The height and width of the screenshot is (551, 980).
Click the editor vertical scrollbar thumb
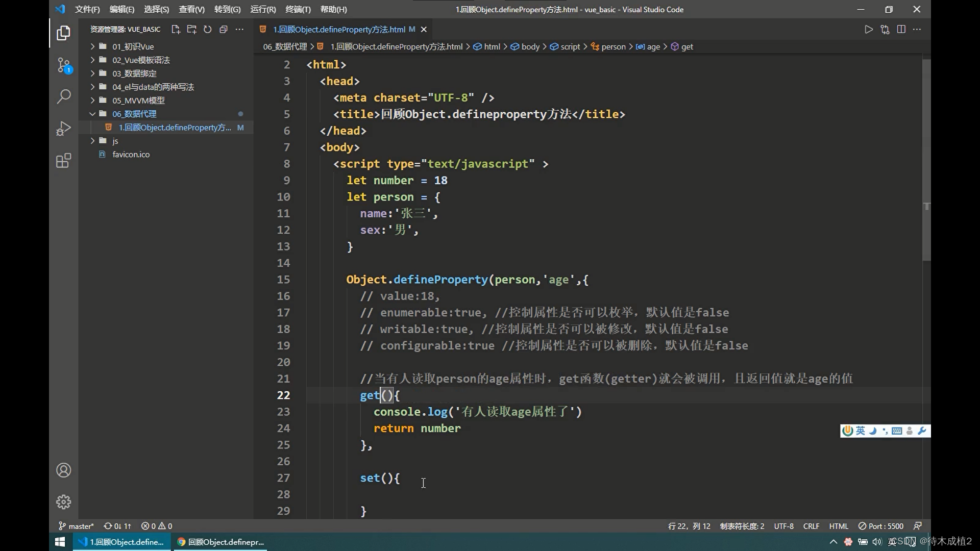click(x=926, y=160)
